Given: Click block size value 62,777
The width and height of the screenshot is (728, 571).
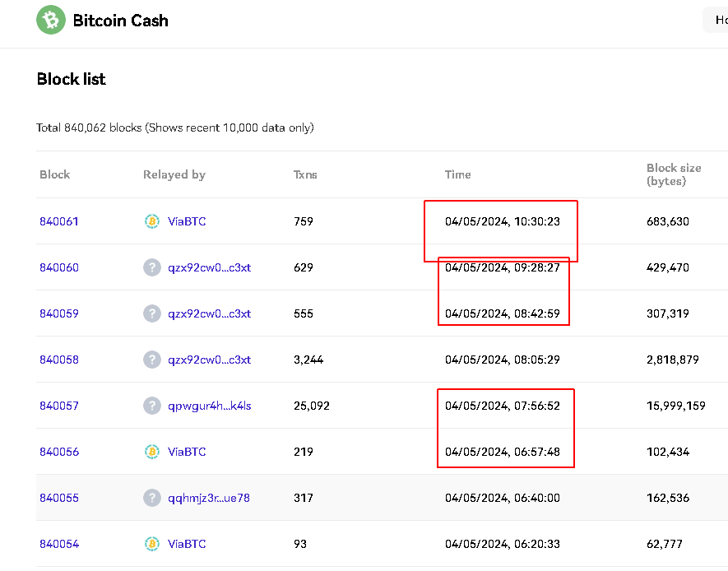Looking at the screenshot, I should (x=665, y=544).
